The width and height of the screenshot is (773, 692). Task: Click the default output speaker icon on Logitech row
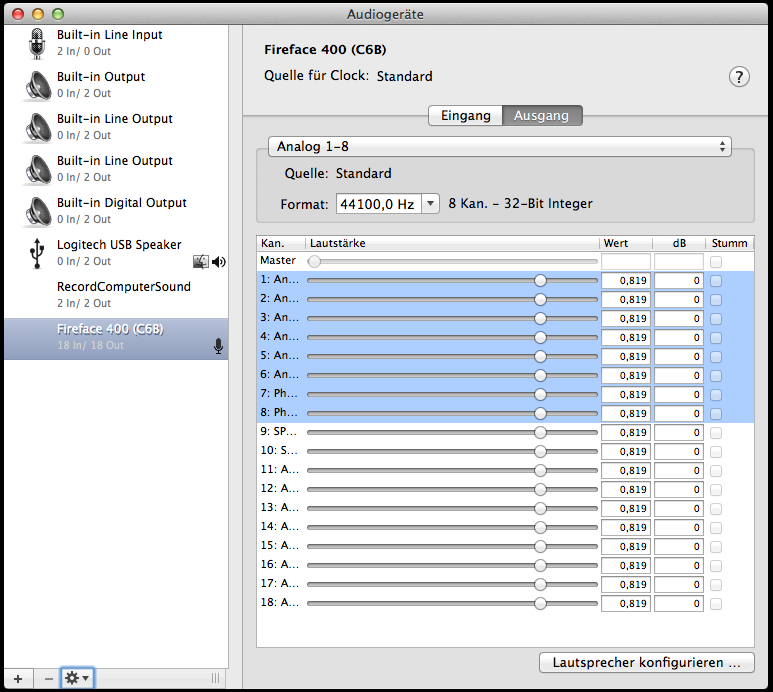[218, 262]
